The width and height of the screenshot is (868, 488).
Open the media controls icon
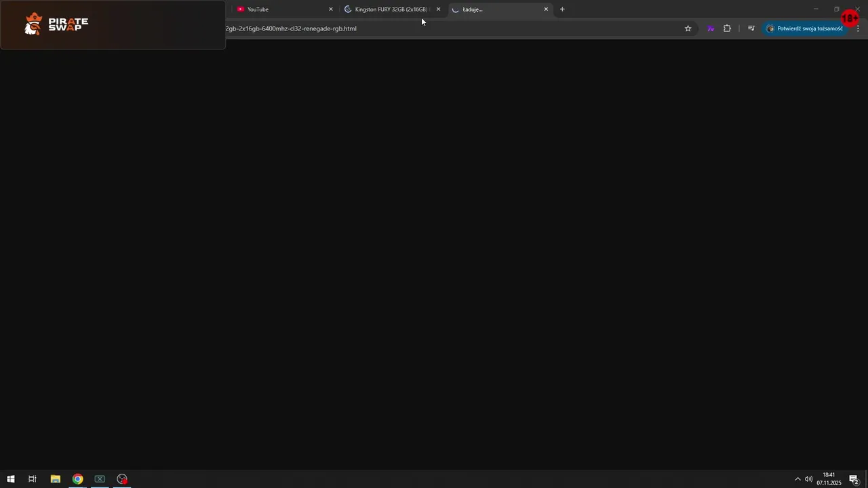(751, 28)
